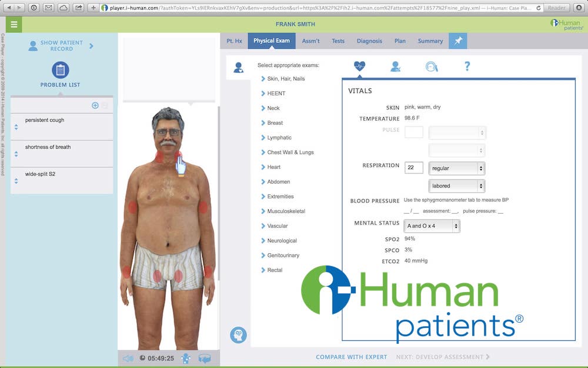This screenshot has height=368, width=588.
Task: Open the Plan tab
Action: point(400,41)
